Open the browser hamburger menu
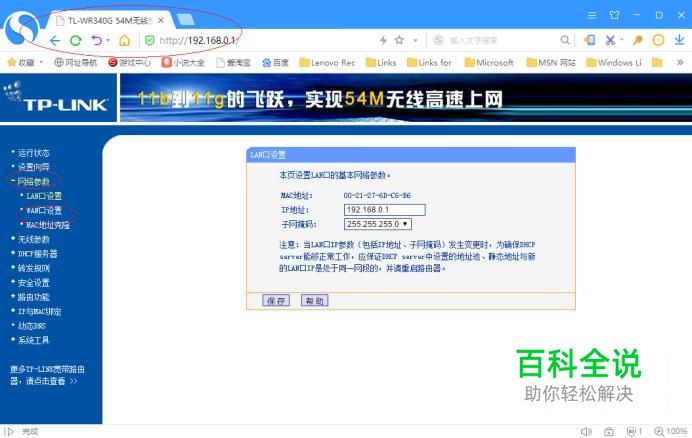The width and height of the screenshot is (692, 438). (592, 15)
